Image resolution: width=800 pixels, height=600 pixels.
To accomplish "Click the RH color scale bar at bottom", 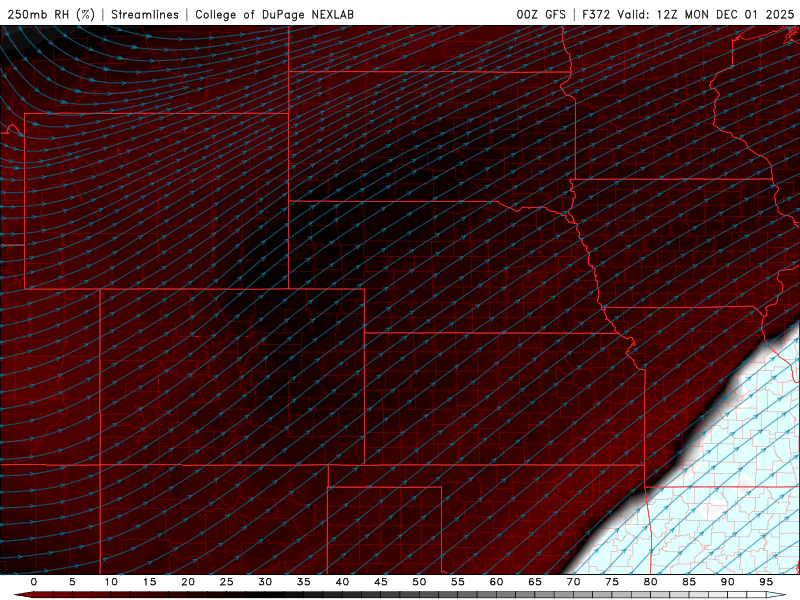I will tap(400, 595).
